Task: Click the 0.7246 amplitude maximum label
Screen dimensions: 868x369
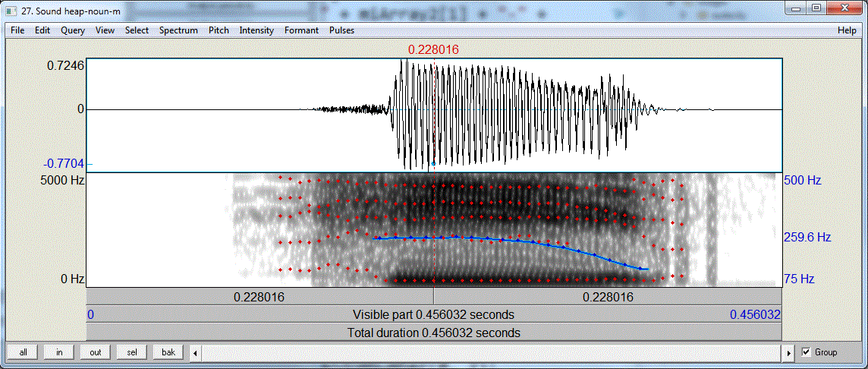Action: 65,65
